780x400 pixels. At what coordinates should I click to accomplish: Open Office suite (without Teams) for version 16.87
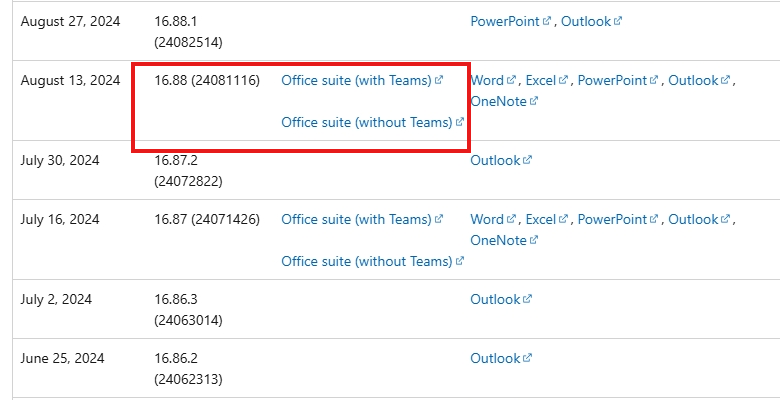tap(372, 261)
